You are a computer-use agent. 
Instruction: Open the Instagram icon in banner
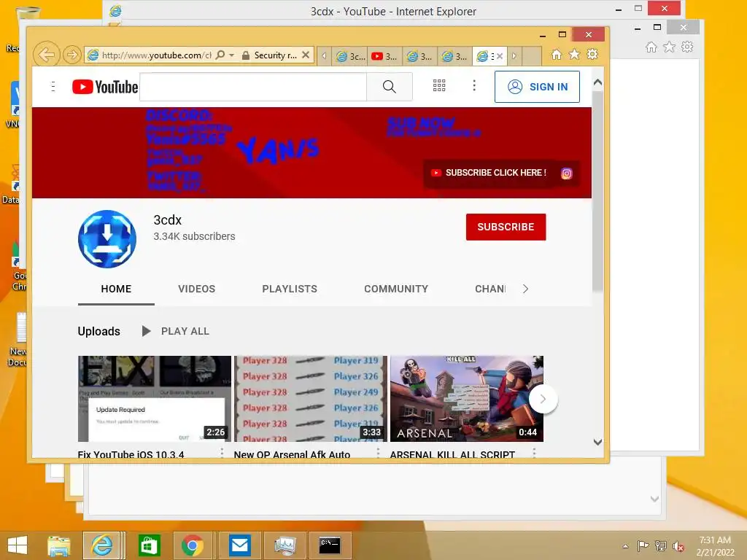tap(566, 174)
